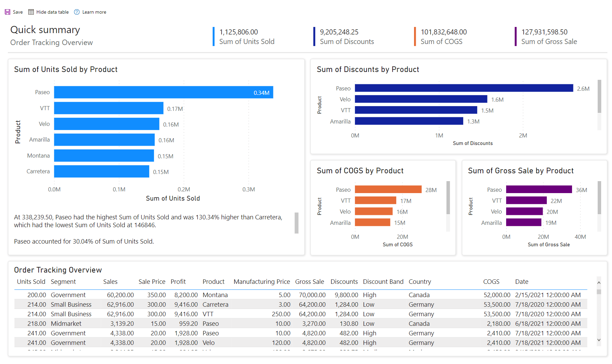Click the Hide data table icon

click(x=31, y=12)
